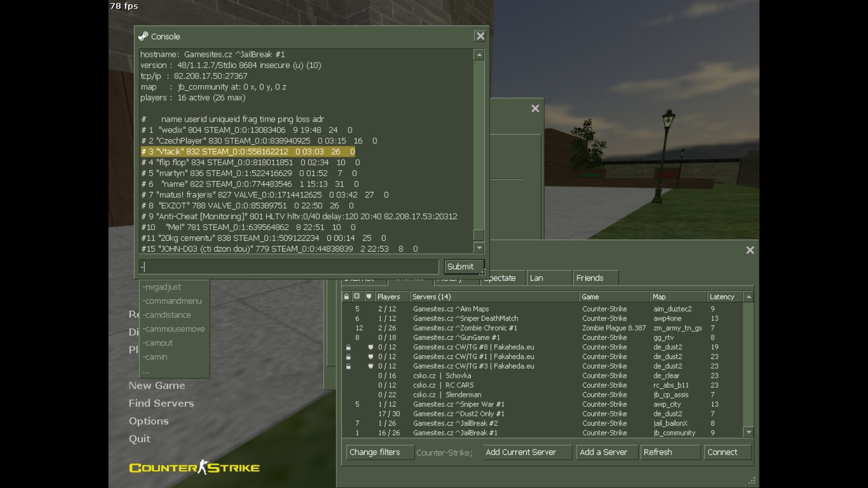Select the csko.cz | RC CARS server

(542, 386)
